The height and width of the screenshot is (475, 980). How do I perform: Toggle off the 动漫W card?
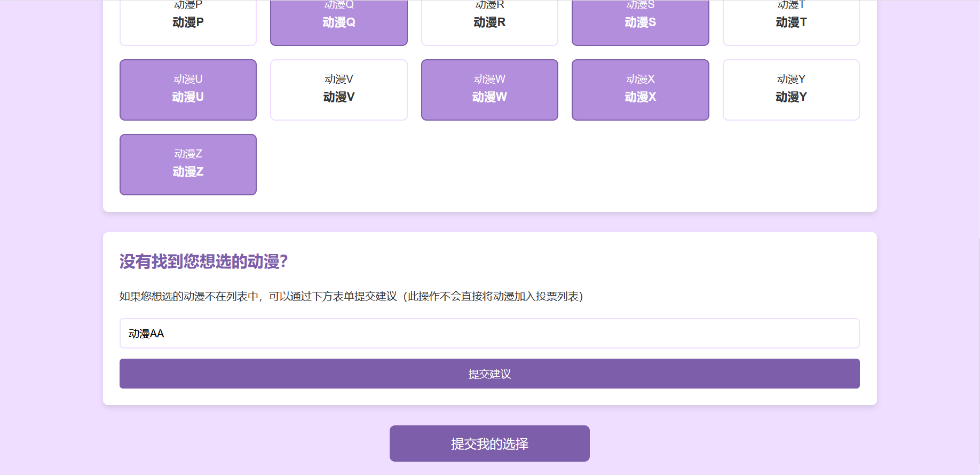[x=489, y=90]
